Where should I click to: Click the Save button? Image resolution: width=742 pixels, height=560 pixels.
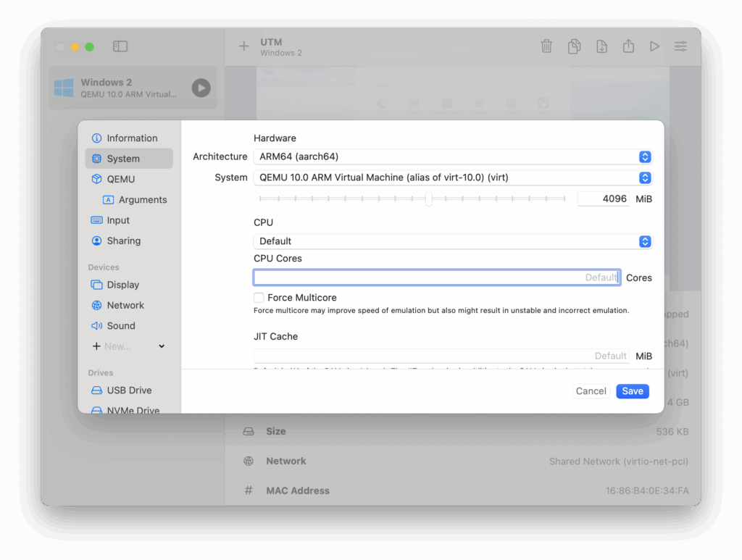coord(632,391)
